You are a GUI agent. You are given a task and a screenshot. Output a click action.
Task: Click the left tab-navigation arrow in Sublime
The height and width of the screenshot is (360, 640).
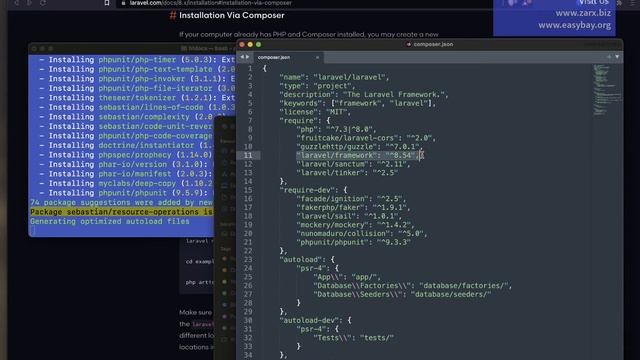coord(242,57)
